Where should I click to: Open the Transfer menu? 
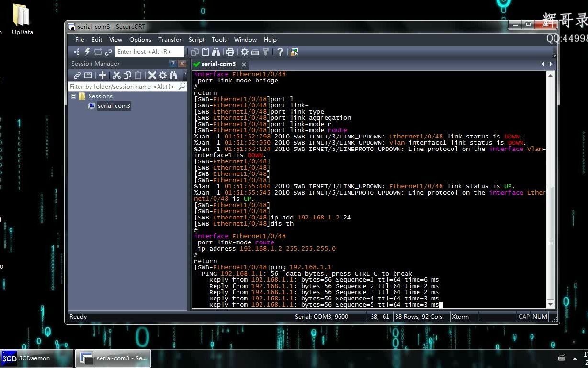click(x=170, y=40)
